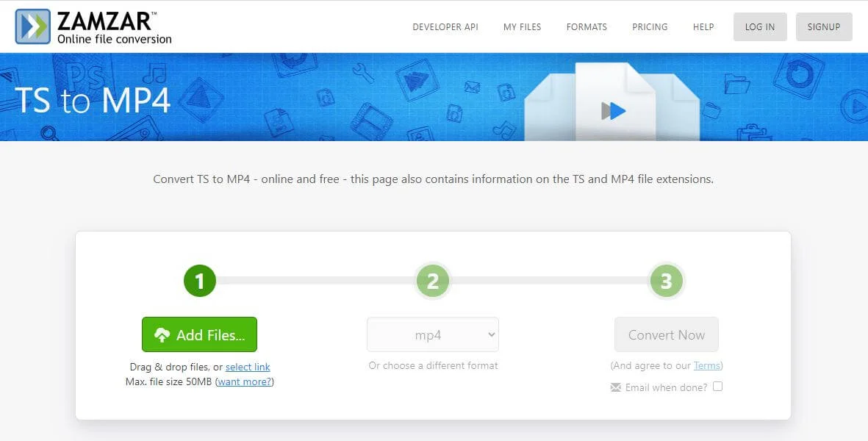Click the Convert Now button
Screen dimensions: 868x441
[666, 335]
